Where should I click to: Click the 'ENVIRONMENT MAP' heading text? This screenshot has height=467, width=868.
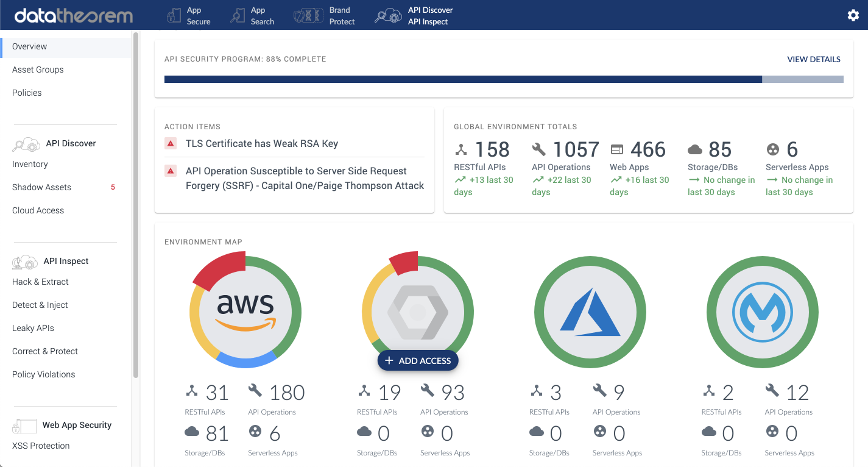[x=203, y=242]
